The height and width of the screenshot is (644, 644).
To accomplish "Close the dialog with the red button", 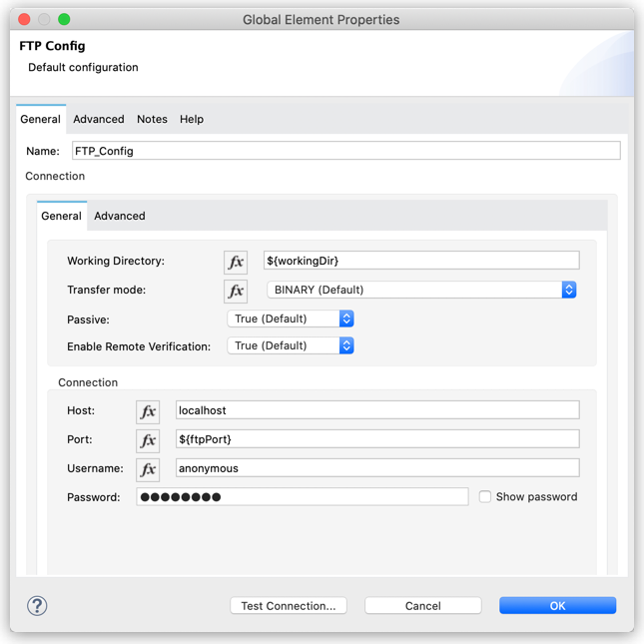I will [24, 19].
